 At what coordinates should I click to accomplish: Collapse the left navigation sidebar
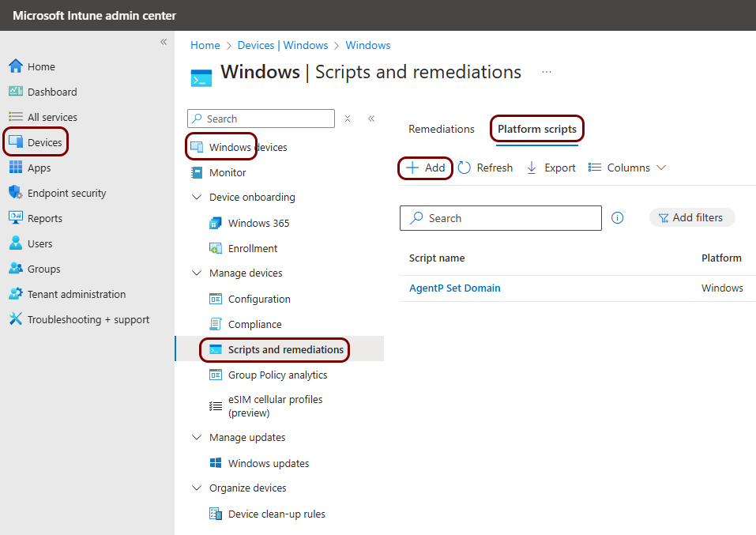[164, 42]
